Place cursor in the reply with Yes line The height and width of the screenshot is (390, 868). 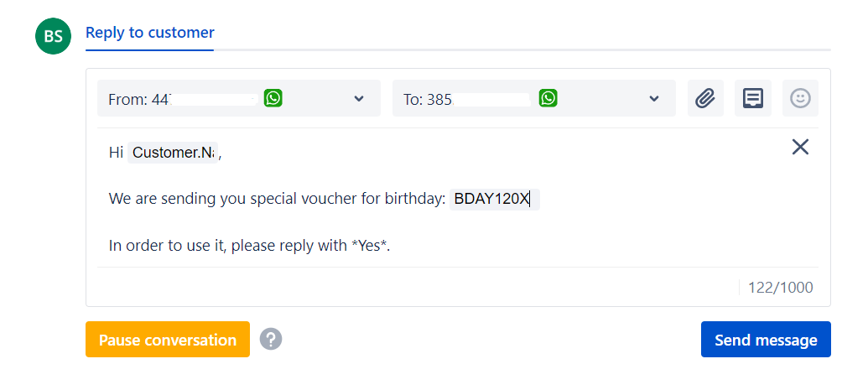[250, 246]
